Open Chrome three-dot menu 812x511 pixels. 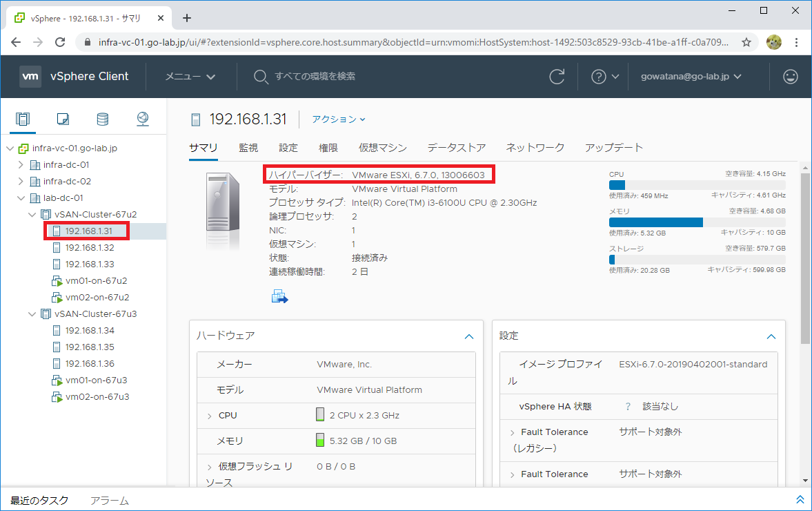pyautogui.click(x=796, y=42)
